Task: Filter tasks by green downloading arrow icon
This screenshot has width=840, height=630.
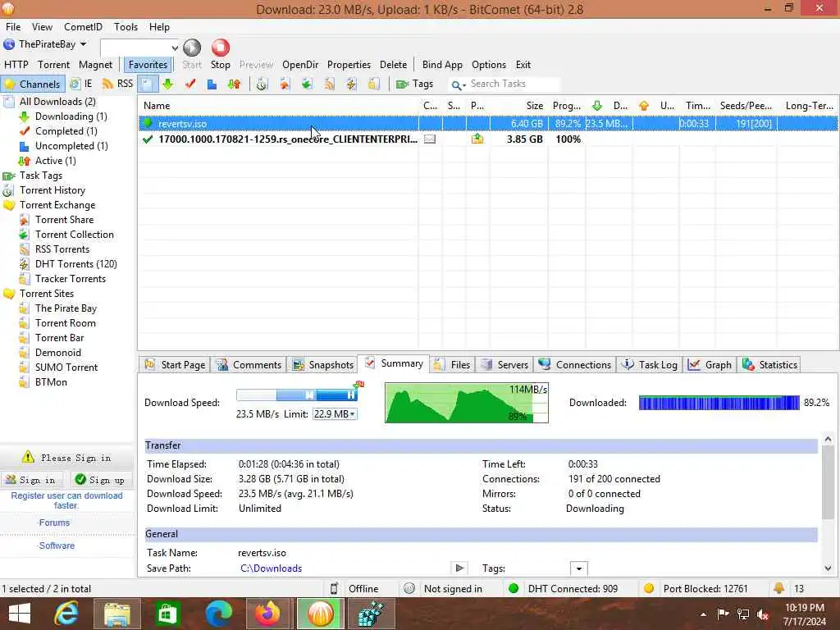Action: 168,84
